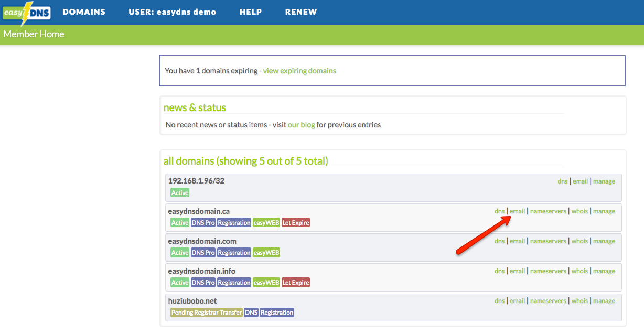Open email settings for easydnsdomain.ca

[518, 211]
